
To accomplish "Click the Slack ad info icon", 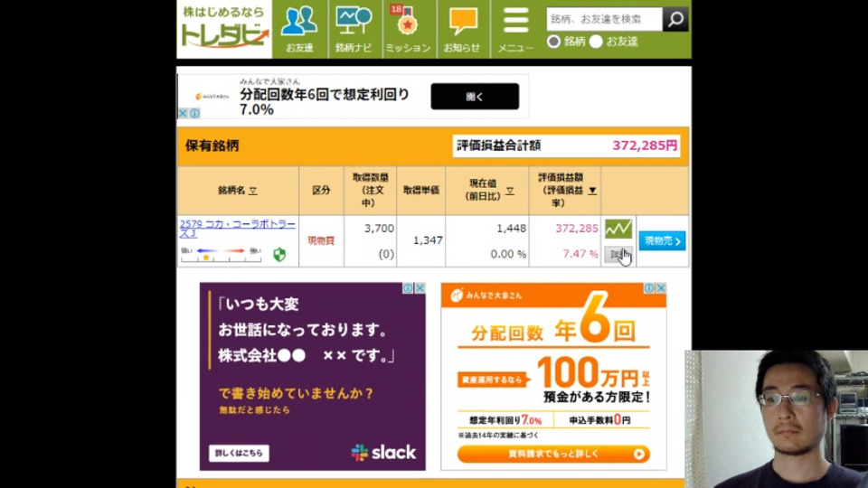I will (408, 288).
